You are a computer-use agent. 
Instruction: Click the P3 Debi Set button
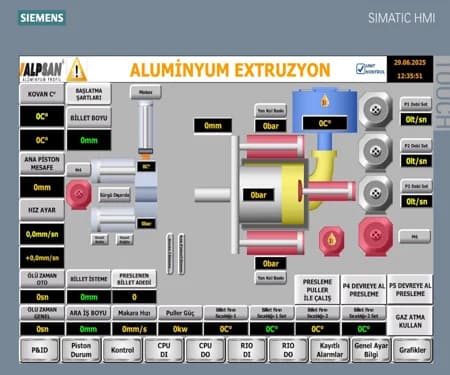[x=416, y=186]
